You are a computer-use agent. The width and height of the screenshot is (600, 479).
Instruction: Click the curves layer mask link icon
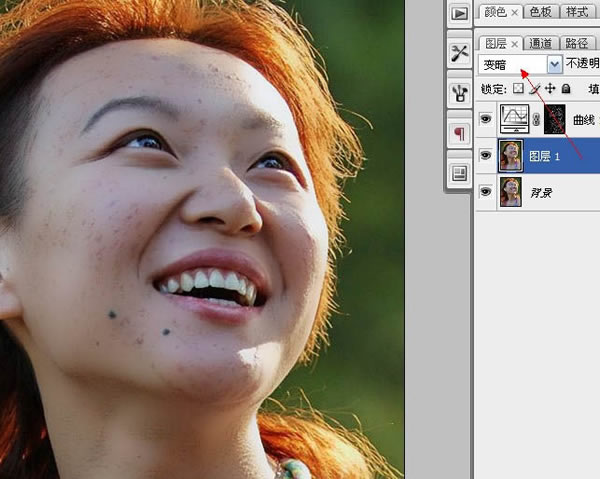[x=536, y=120]
